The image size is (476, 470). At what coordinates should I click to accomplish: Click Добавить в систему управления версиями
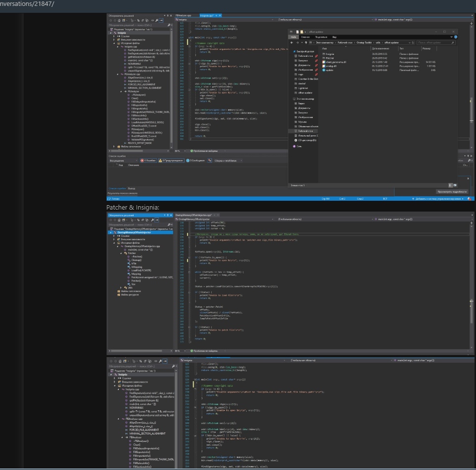[439, 199]
